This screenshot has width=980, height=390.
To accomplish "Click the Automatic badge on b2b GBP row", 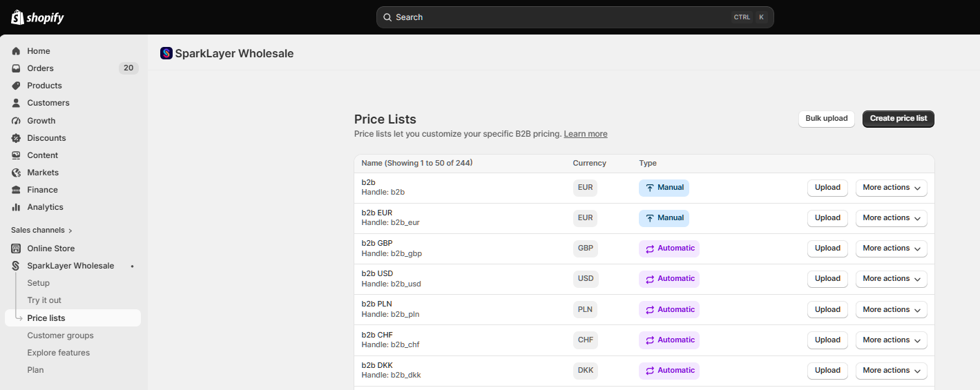I will pos(669,248).
